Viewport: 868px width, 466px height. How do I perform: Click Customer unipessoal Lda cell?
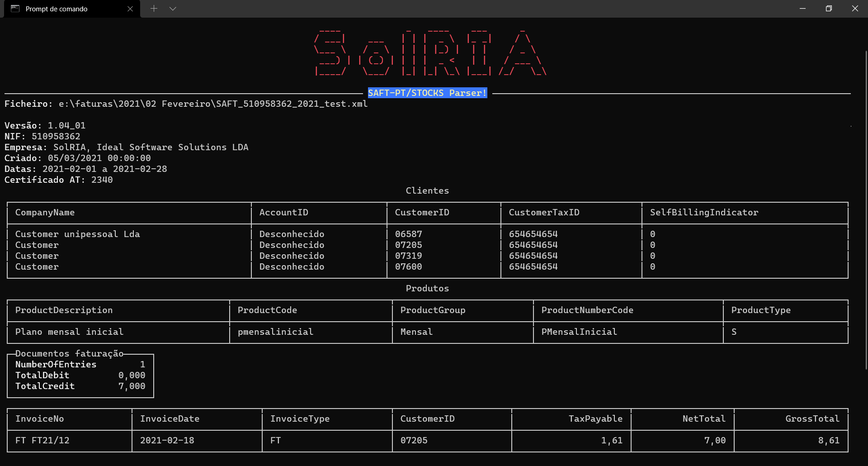[77, 234]
